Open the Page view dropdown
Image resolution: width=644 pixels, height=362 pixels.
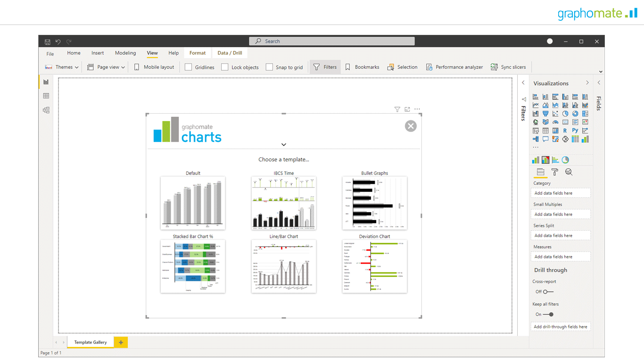pos(106,67)
